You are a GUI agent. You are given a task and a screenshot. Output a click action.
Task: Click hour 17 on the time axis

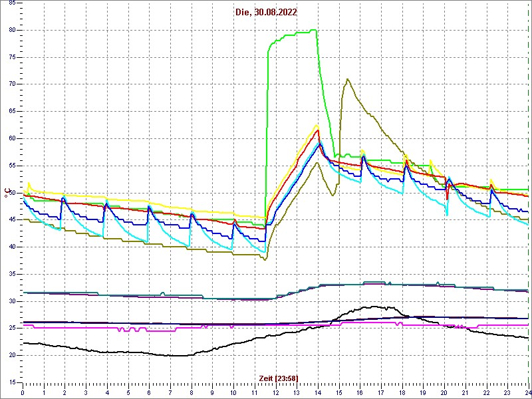(x=381, y=393)
